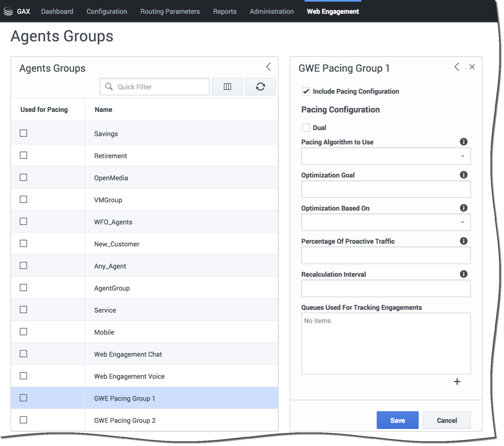Check Used for Pacing for Any_Agent
Screen dimensions: 504x446
click(23, 266)
